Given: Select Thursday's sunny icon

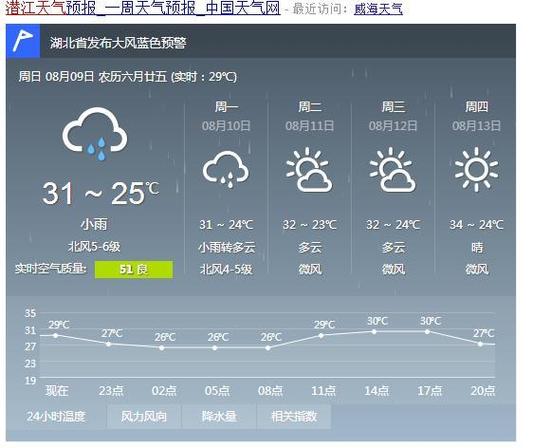Looking at the screenshot, I should pyautogui.click(x=476, y=169).
